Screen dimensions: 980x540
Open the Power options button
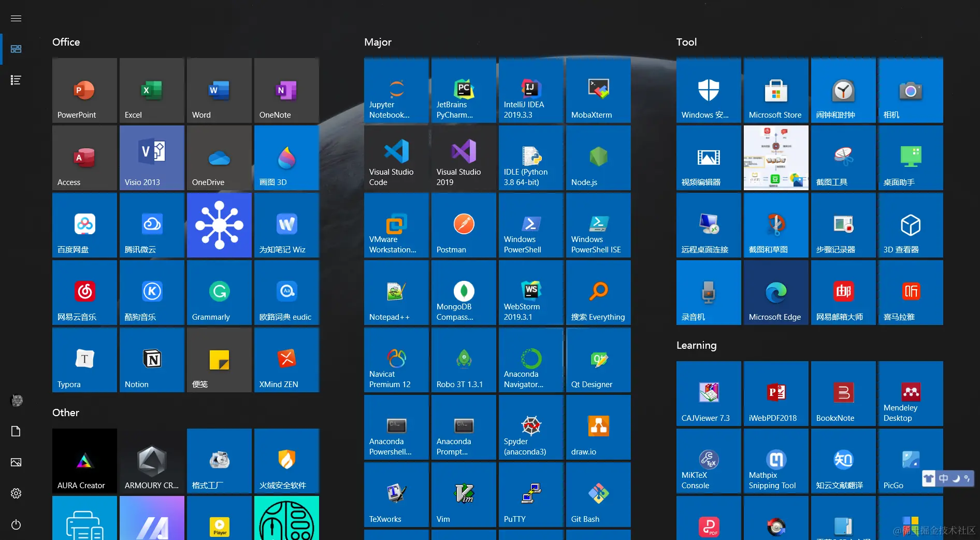(16, 524)
